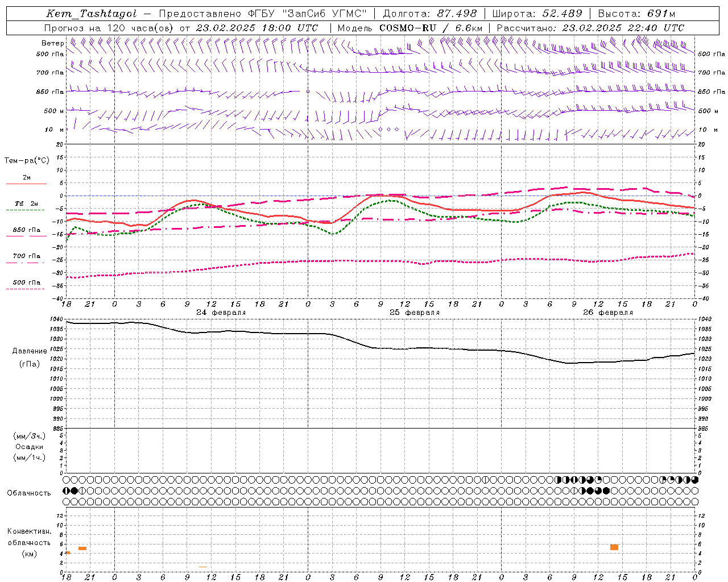This screenshot has height=582, width=728.
Task: Click the small orange convective bar at hour 18 start
Action: [x=68, y=552]
